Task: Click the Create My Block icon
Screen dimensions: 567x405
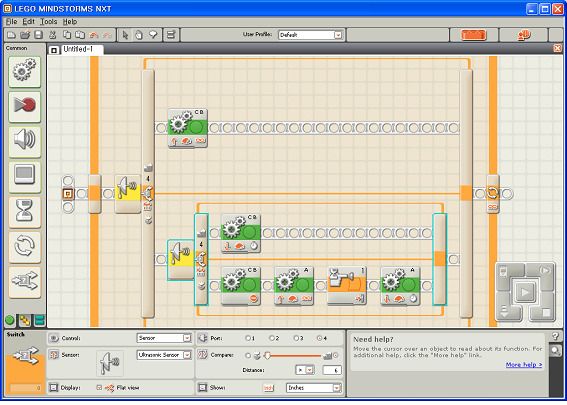Action: tap(171, 35)
